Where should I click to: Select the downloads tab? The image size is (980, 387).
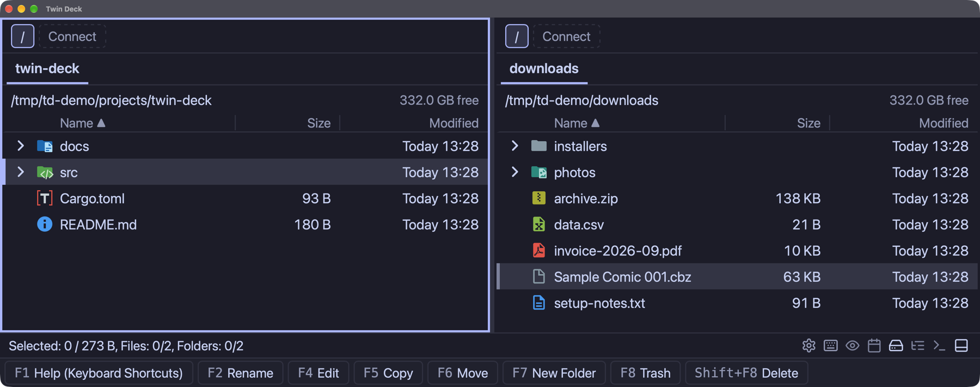click(x=544, y=69)
